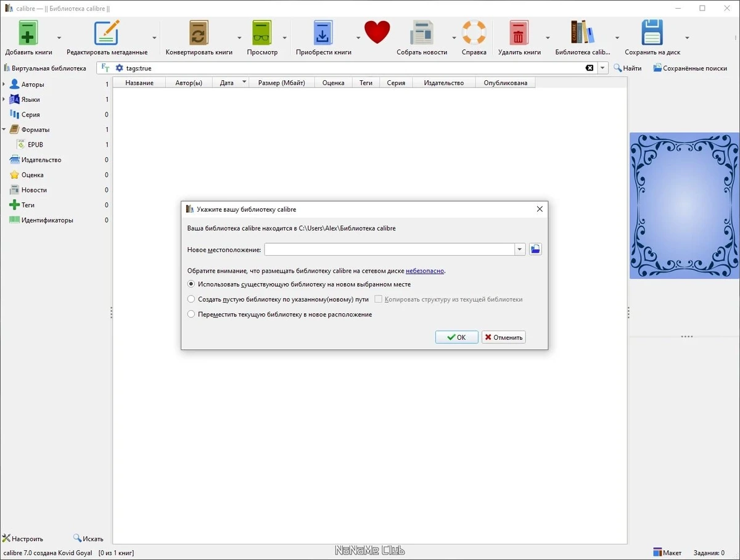The image size is (740, 560).
Task: Open Библиотека calibre bookshelf icon
Action: point(582,33)
